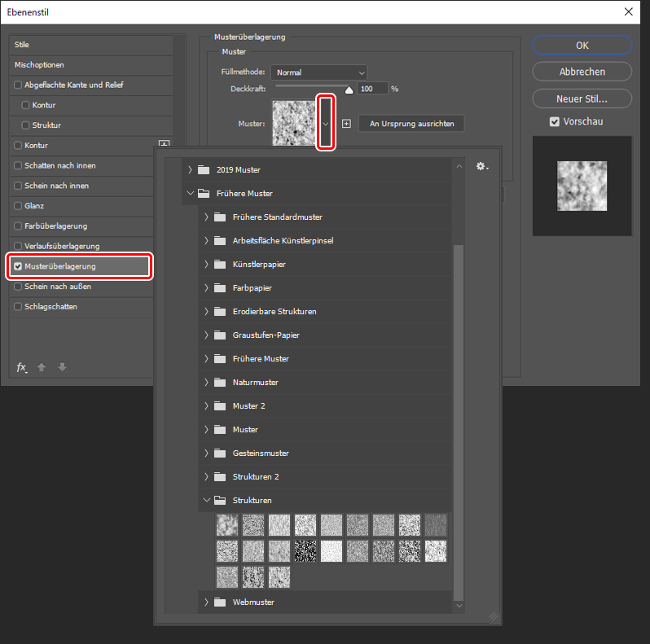The width and height of the screenshot is (650, 644).
Task: Open the pattern picker gear settings menu
Action: pyautogui.click(x=481, y=167)
